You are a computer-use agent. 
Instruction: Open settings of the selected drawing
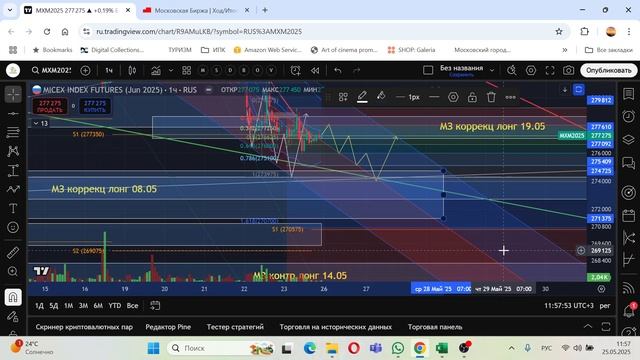coord(453,97)
